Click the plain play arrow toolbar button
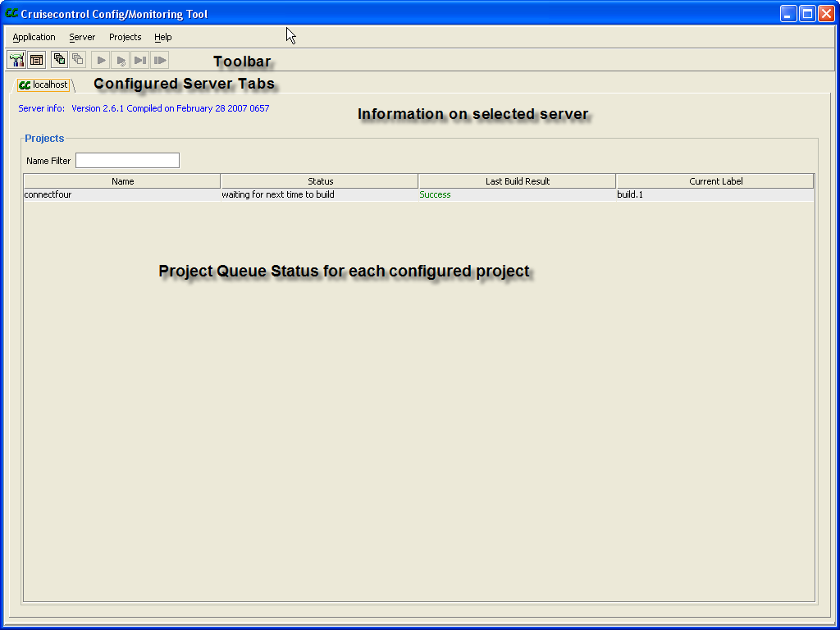Screen dimensions: 840x630 101,60
